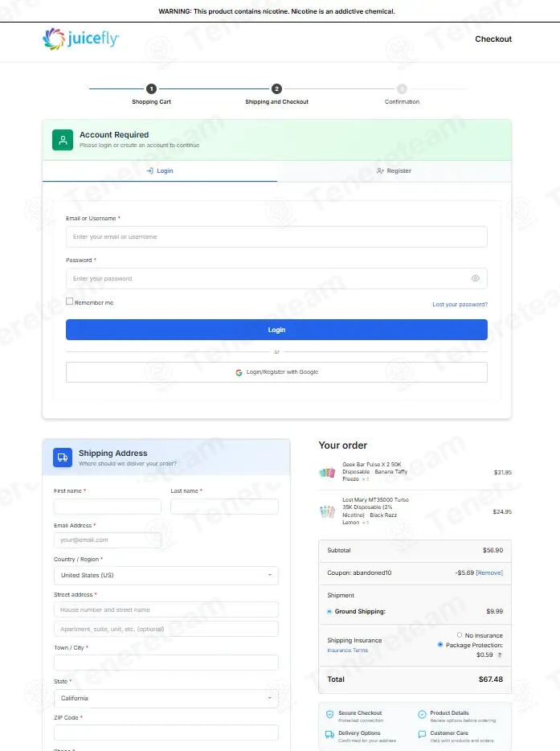Viewport: 560px width, 751px height.
Task: Focus the Last name field
Action: [224, 507]
